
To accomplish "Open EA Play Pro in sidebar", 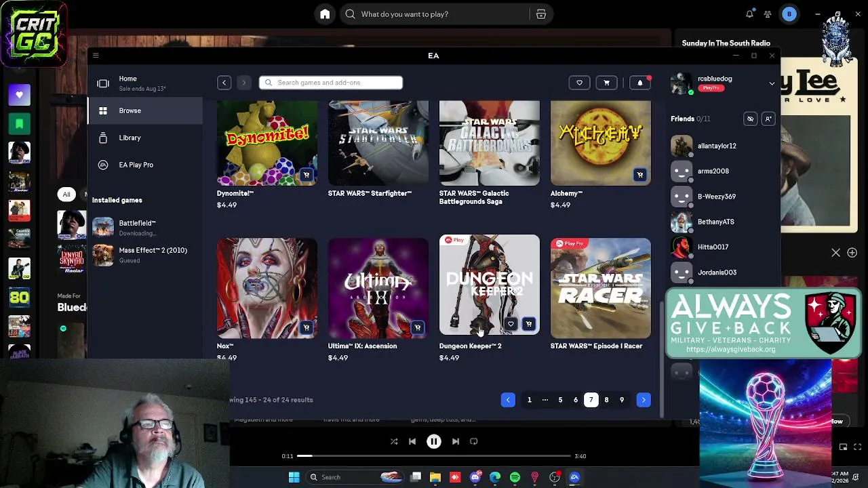I will pyautogui.click(x=145, y=165).
